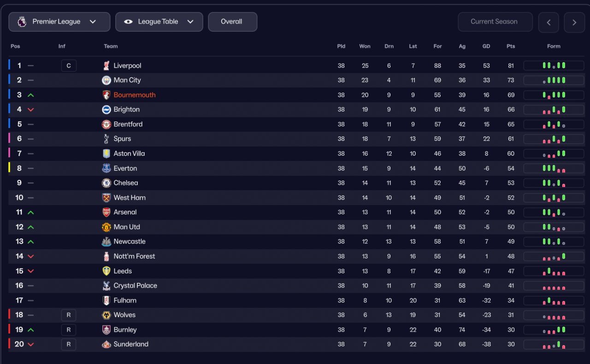Go to the previous season arrow
The width and height of the screenshot is (590, 364).
click(549, 22)
